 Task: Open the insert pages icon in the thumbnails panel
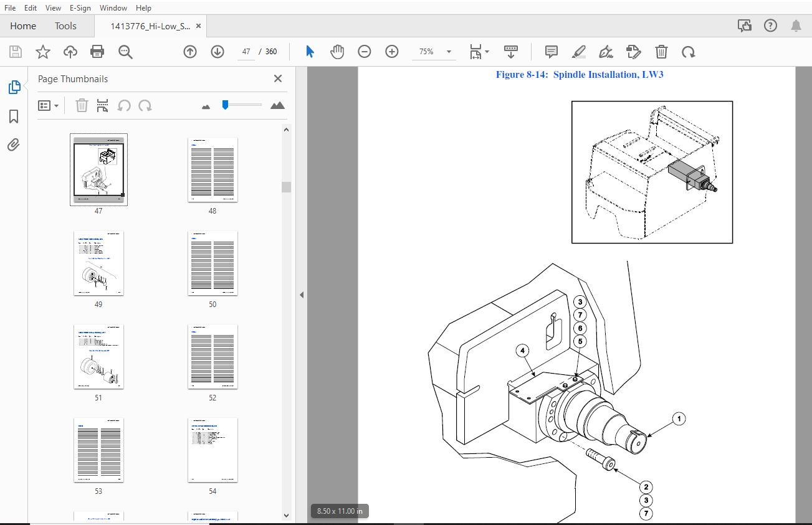pyautogui.click(x=103, y=105)
